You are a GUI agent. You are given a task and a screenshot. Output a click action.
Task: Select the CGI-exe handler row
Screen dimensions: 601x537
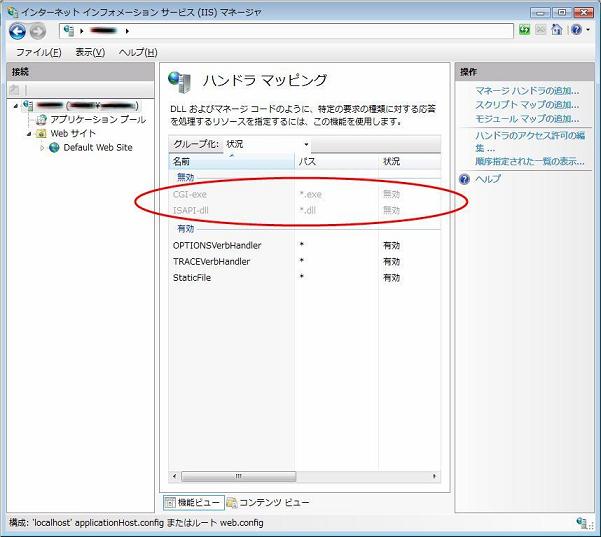point(305,194)
